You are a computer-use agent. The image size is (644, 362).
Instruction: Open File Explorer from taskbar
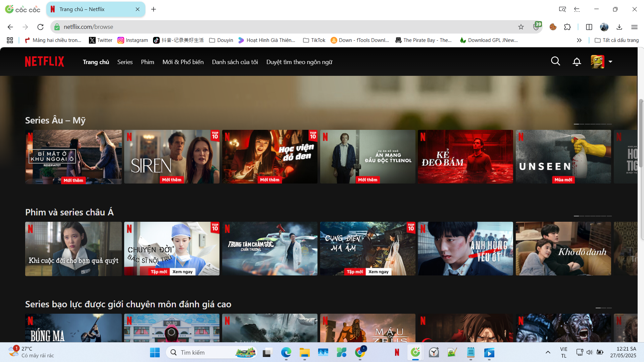point(304,353)
